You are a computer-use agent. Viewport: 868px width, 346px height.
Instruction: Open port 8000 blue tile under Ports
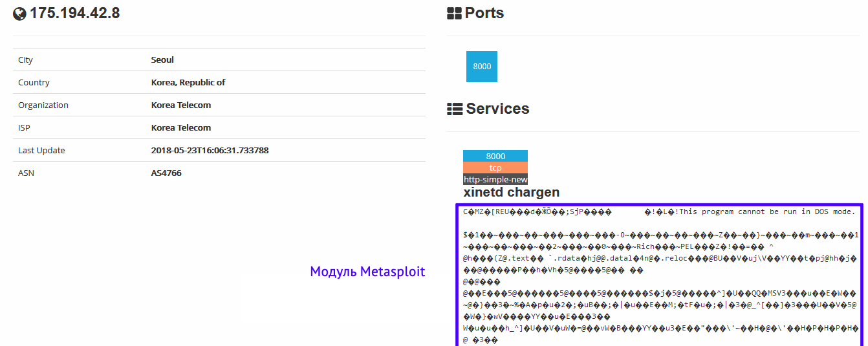click(482, 67)
